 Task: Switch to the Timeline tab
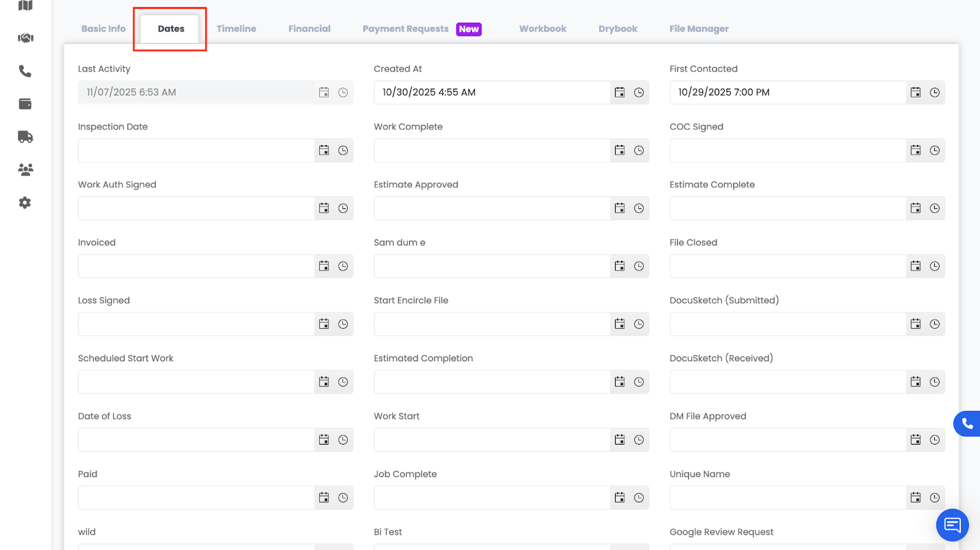pyautogui.click(x=236, y=29)
